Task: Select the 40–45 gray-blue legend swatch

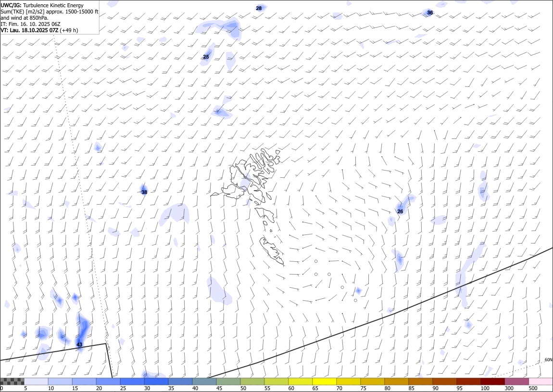Action: coord(204,381)
